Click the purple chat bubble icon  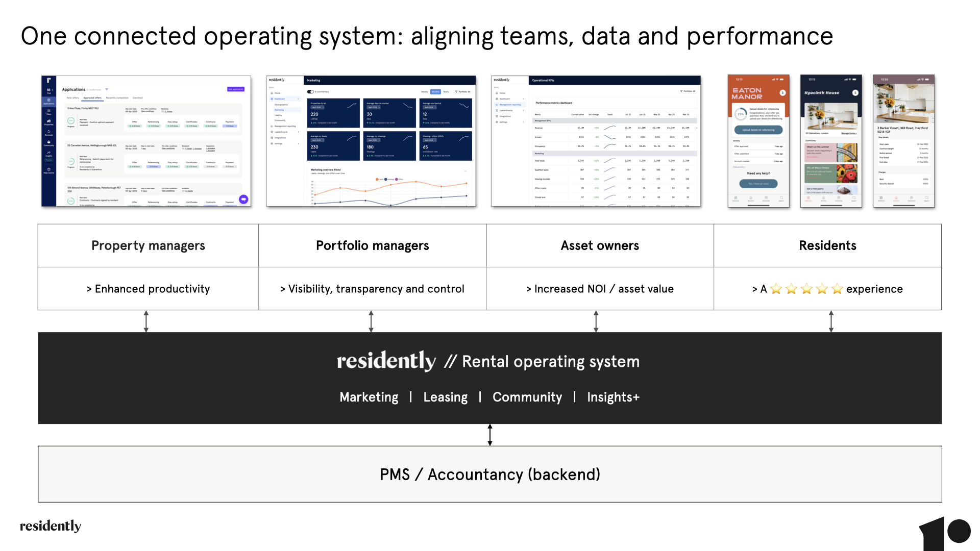tap(243, 199)
